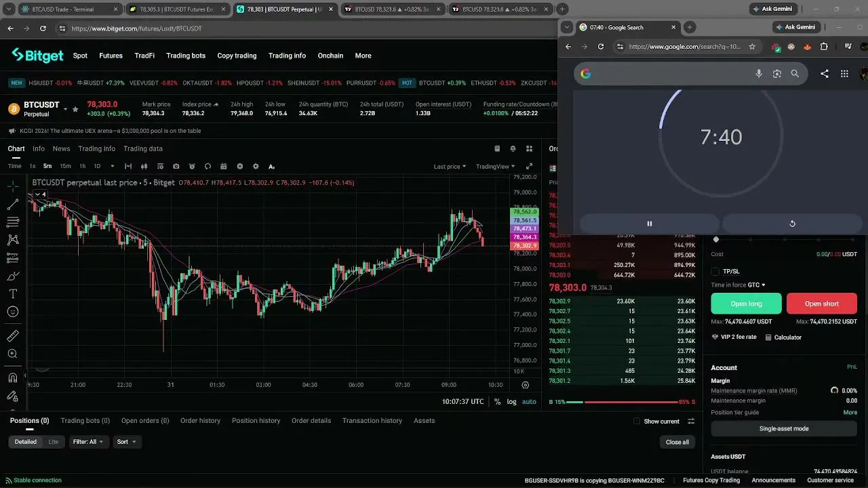Screen dimensions: 868x488
Task: Toggle percent scale on chart
Action: (x=497, y=402)
